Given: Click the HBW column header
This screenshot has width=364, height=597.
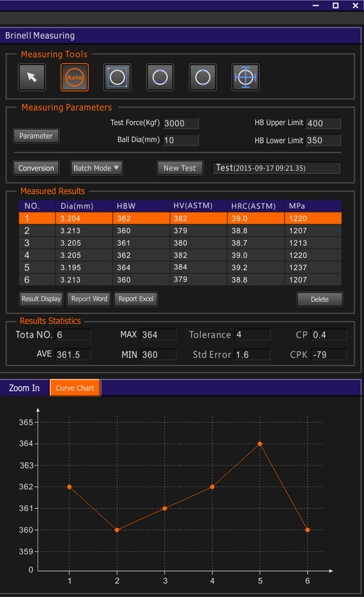Looking at the screenshot, I should 141,206.
